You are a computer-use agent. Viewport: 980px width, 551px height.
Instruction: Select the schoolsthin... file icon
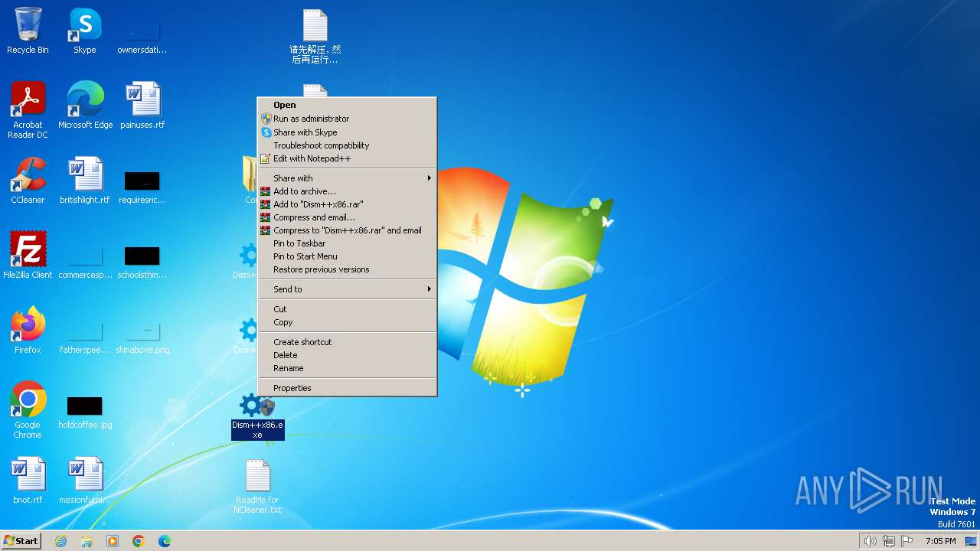click(142, 262)
